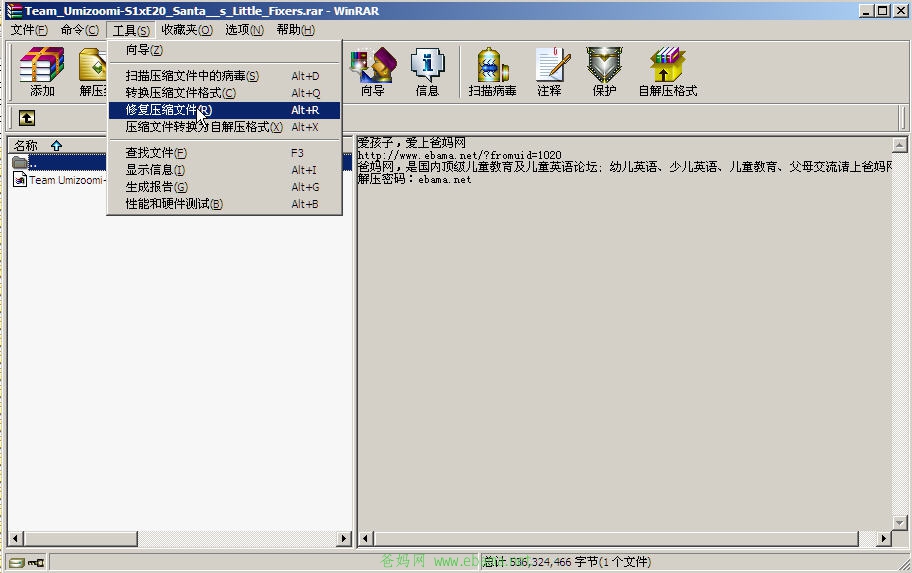Click the 自解压格式 (SFX) toolbar icon
The width and height of the screenshot is (912, 573).
tap(668, 72)
